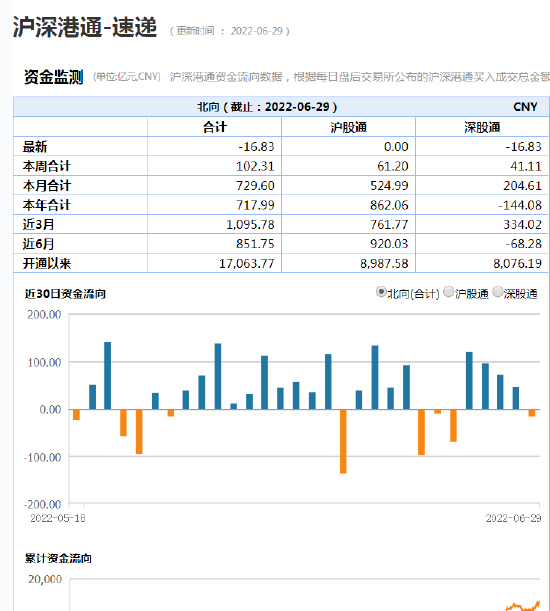Image resolution: width=550 pixels, height=611 pixels.
Task: Click the 合计 column header
Action: pos(214,127)
